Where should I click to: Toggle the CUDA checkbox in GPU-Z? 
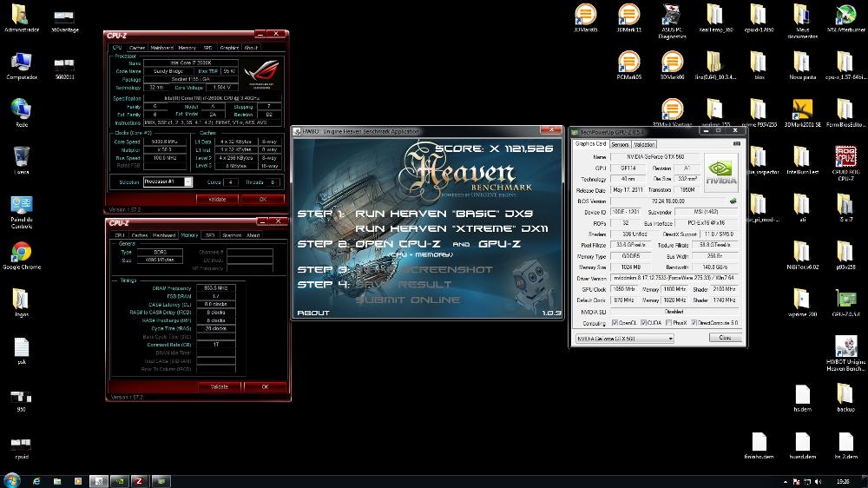643,322
